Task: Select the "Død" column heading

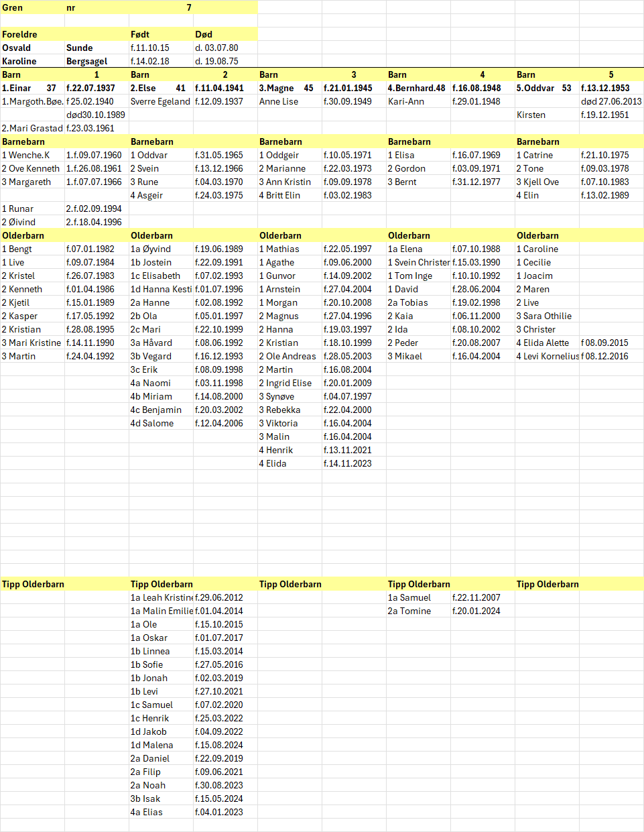Action: (x=225, y=34)
